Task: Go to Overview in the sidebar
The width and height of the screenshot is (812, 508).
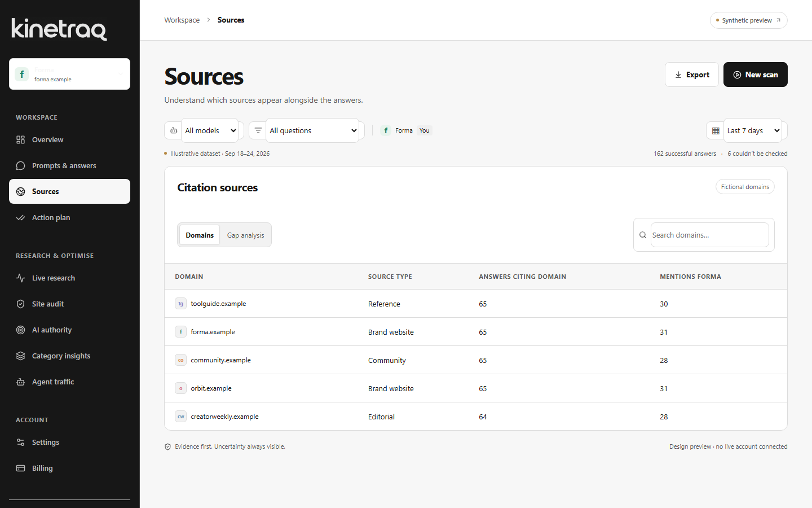Action: [x=70, y=139]
